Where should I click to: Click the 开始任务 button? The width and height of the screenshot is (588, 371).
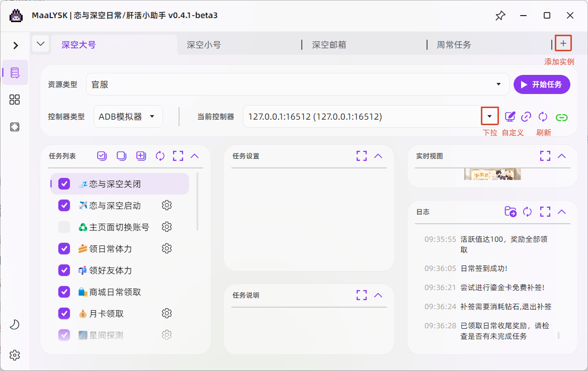pyautogui.click(x=542, y=84)
